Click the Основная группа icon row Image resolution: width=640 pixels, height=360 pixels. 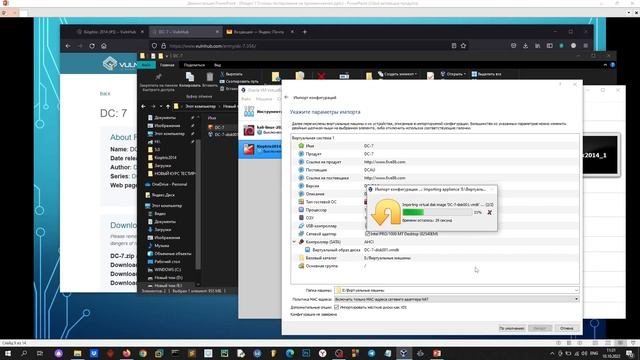301,266
